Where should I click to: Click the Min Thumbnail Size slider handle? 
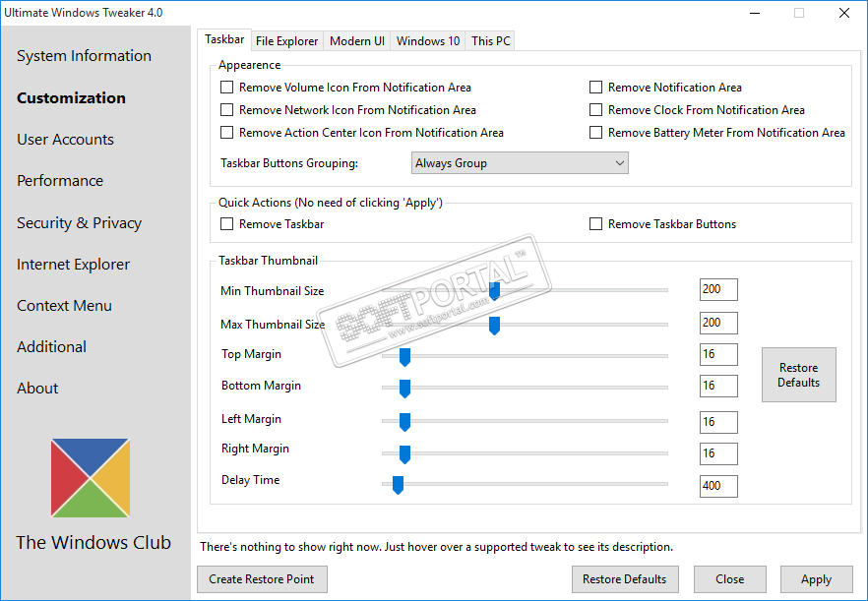pyautogui.click(x=494, y=291)
